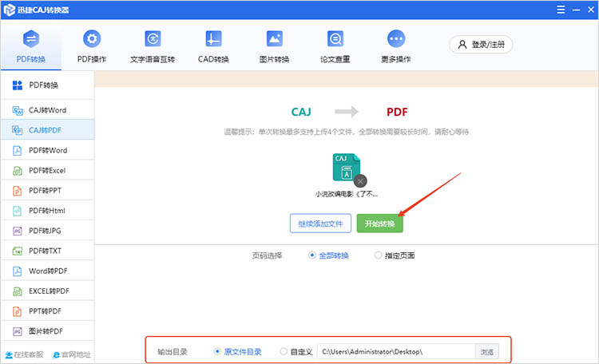599x364 pixels.
Task: Switch to 文字语音互转 tab
Action: pyautogui.click(x=153, y=45)
